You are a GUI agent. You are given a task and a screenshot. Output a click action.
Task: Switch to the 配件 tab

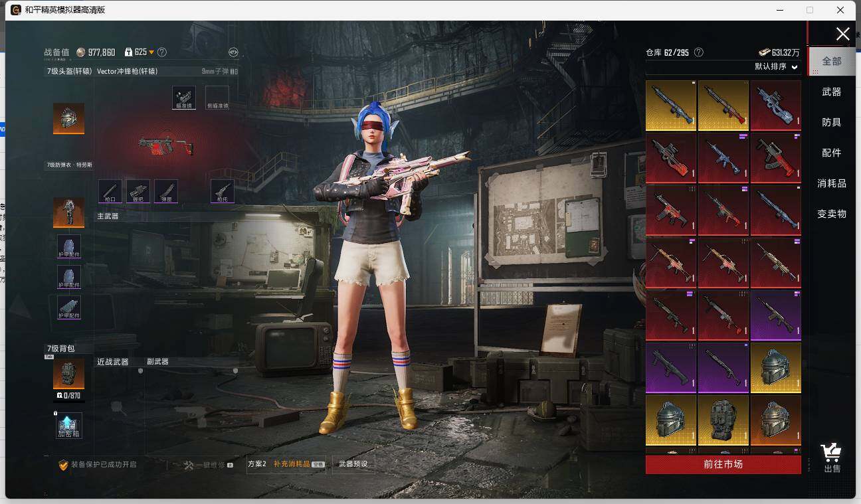point(832,153)
